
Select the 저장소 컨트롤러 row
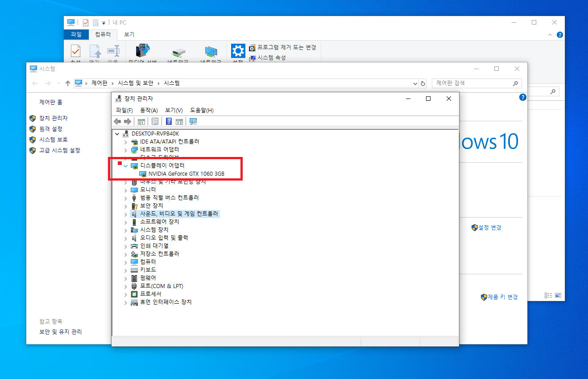point(160,254)
